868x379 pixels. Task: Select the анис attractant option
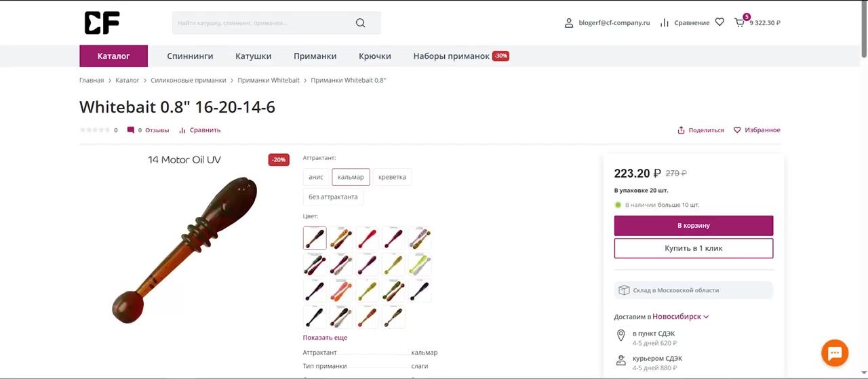pyautogui.click(x=316, y=177)
